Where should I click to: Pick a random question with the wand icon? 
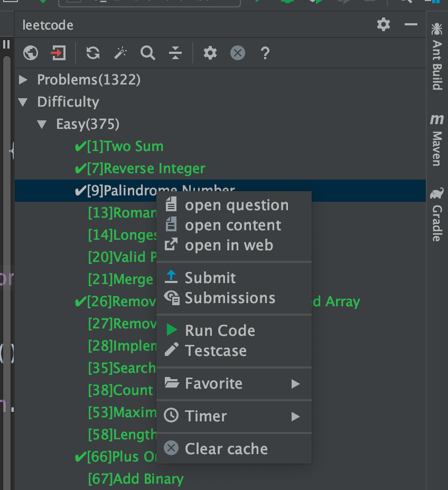(x=120, y=53)
